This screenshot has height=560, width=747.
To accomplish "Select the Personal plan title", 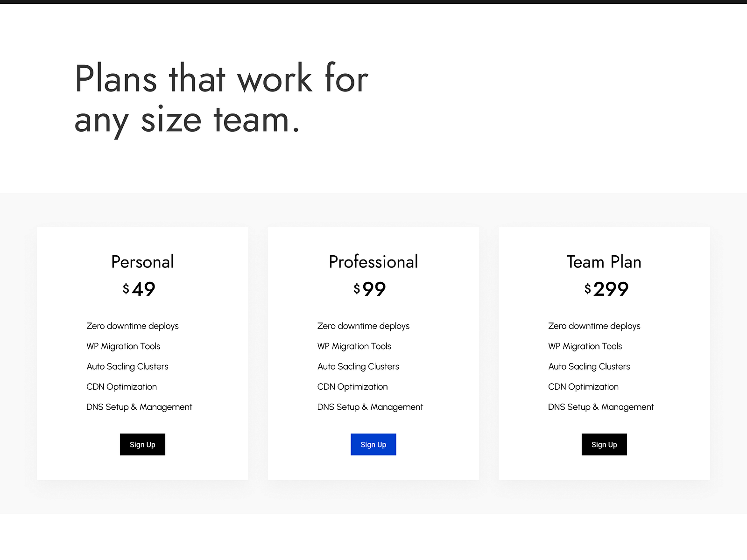I will [142, 262].
